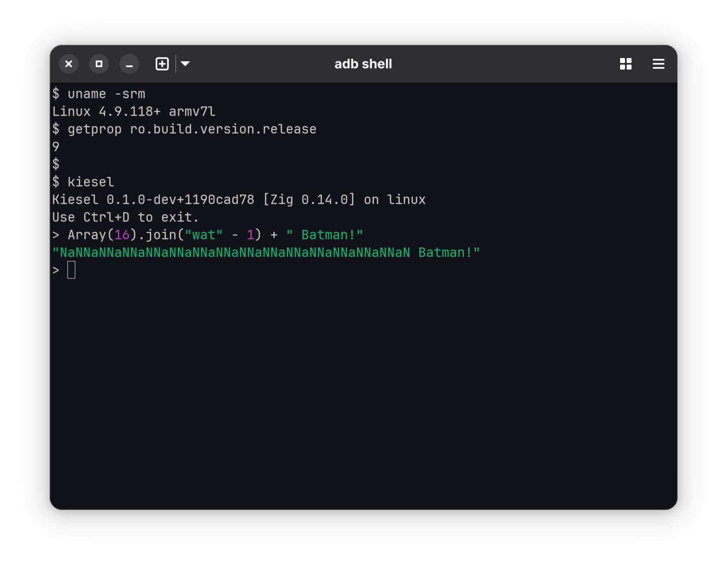Viewport: 728px width, 565px height.
Task: Click the Android version output '9'
Action: (56, 147)
